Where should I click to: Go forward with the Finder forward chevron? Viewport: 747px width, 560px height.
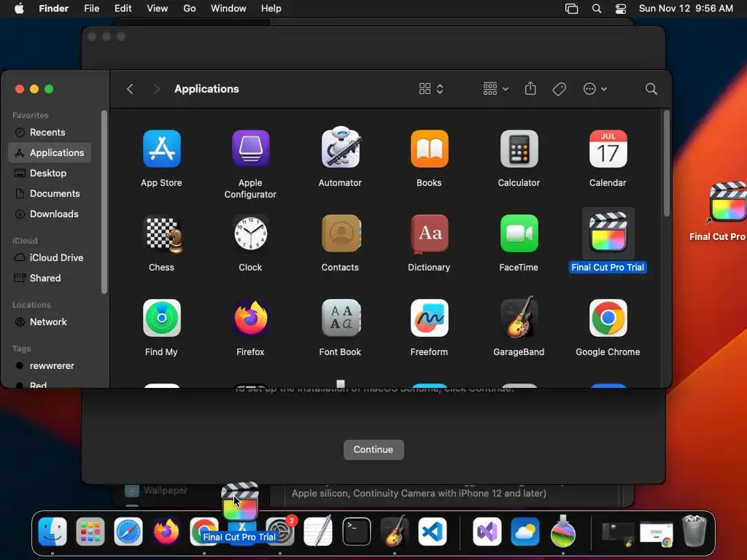pyautogui.click(x=156, y=89)
